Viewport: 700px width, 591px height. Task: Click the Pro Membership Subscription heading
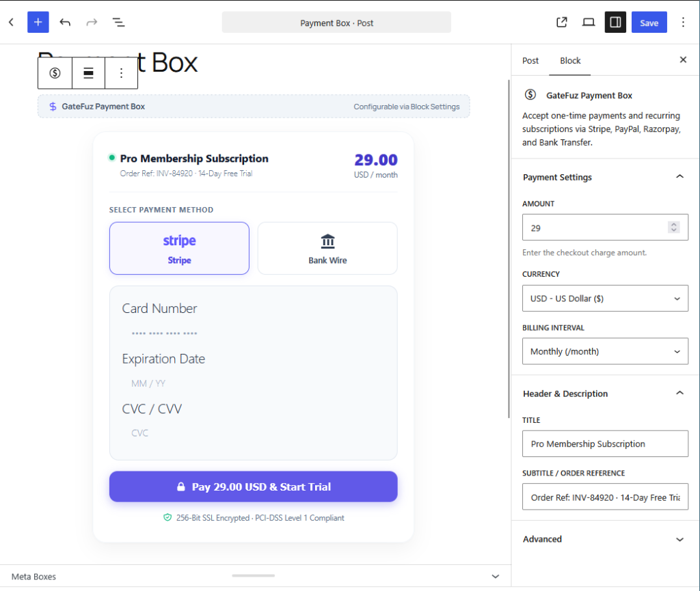pyautogui.click(x=194, y=159)
